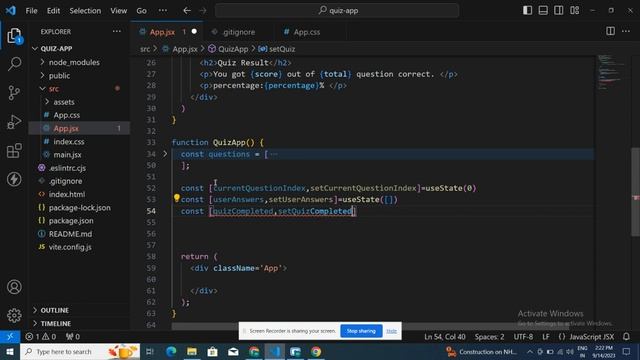Open the Accounts menu icon
The image size is (640, 360).
[x=14, y=287]
